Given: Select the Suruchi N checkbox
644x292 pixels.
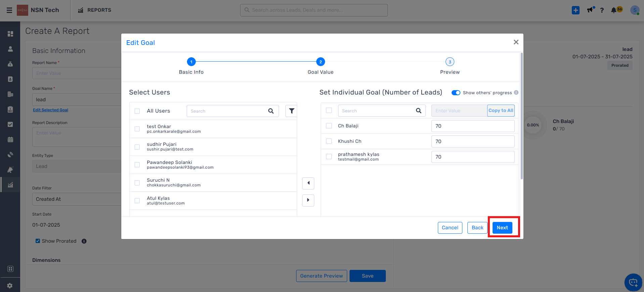Looking at the screenshot, I should (x=137, y=183).
